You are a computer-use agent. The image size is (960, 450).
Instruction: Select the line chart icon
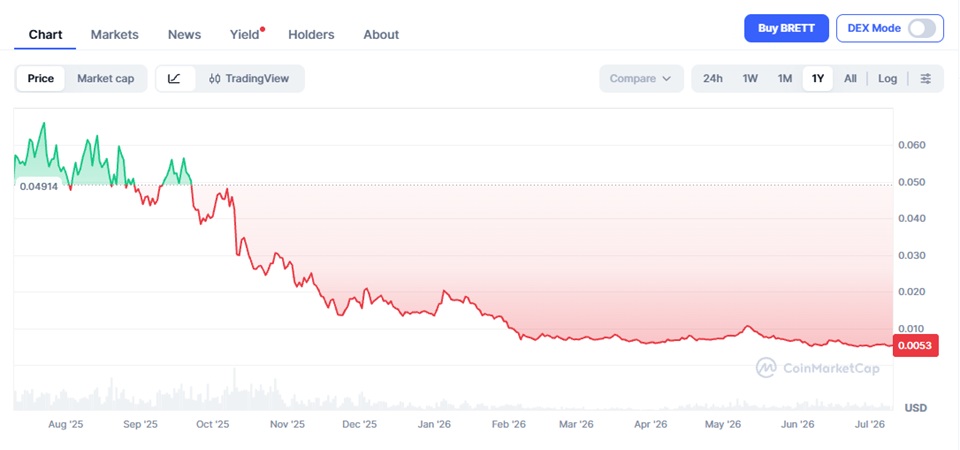pos(174,78)
